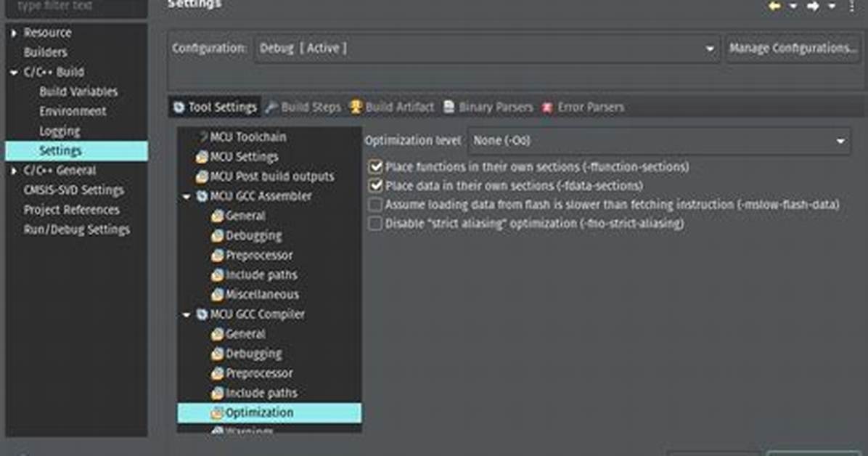Open the Project References page
Image resolution: width=868 pixels, height=456 pixels.
71,210
